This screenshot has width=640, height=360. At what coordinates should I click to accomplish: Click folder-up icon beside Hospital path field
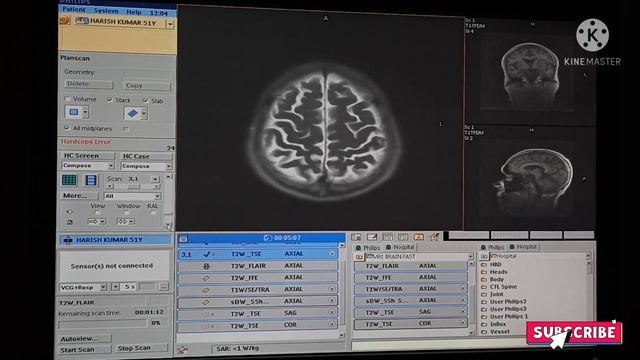coord(484,256)
